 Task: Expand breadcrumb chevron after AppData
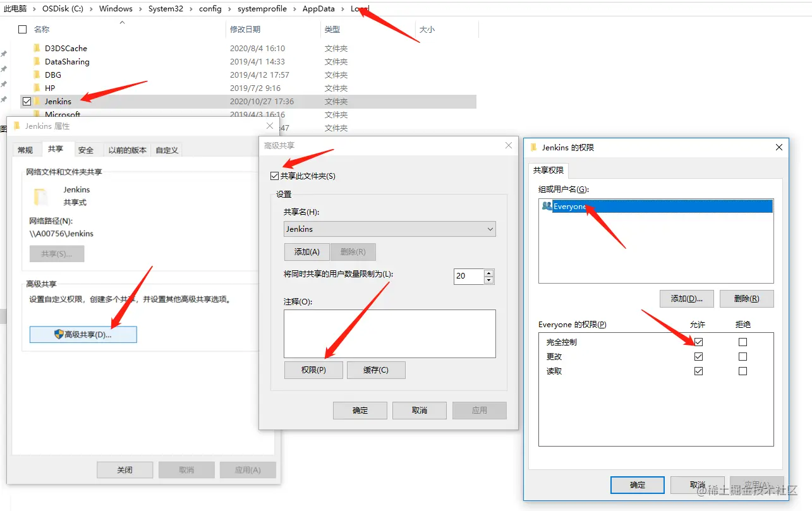click(343, 9)
